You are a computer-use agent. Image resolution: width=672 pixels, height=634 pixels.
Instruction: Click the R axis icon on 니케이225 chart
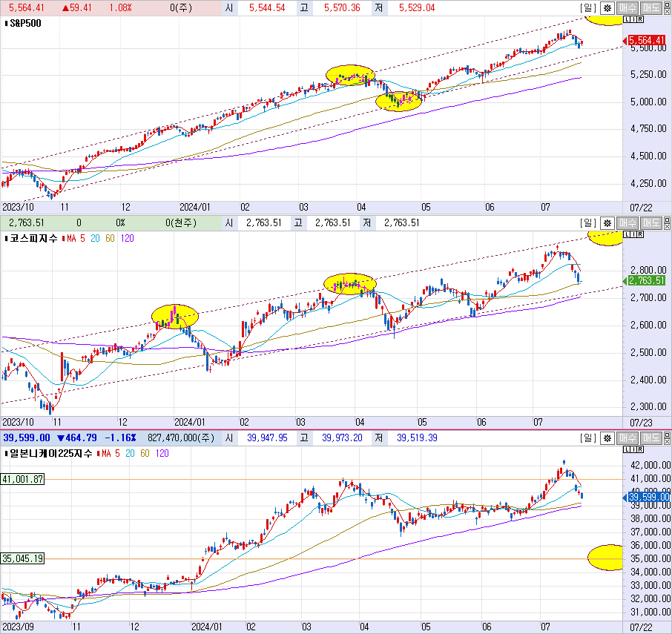coord(640,449)
